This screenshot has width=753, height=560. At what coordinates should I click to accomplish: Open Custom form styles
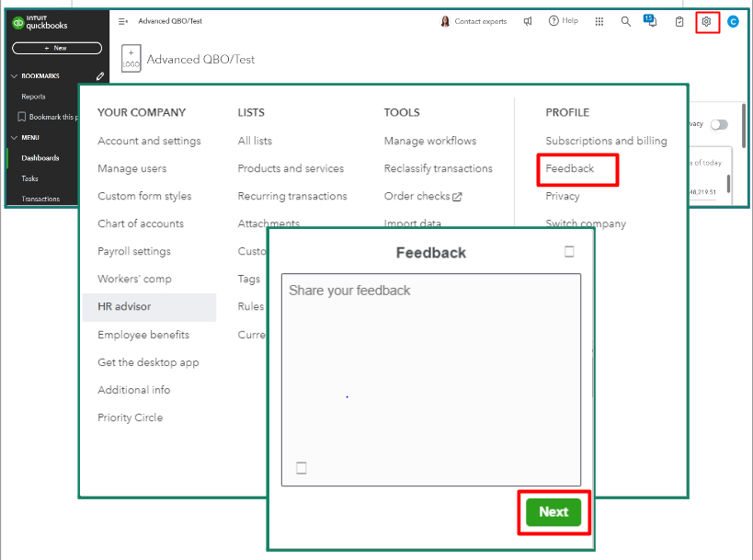[x=144, y=196]
